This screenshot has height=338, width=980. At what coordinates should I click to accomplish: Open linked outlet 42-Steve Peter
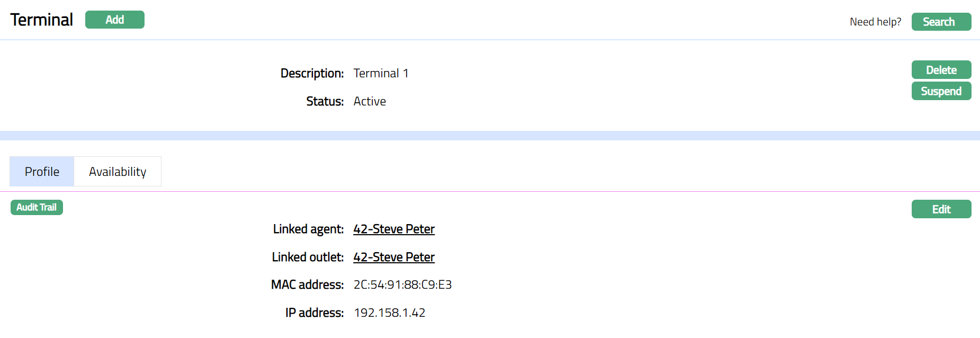click(x=394, y=257)
